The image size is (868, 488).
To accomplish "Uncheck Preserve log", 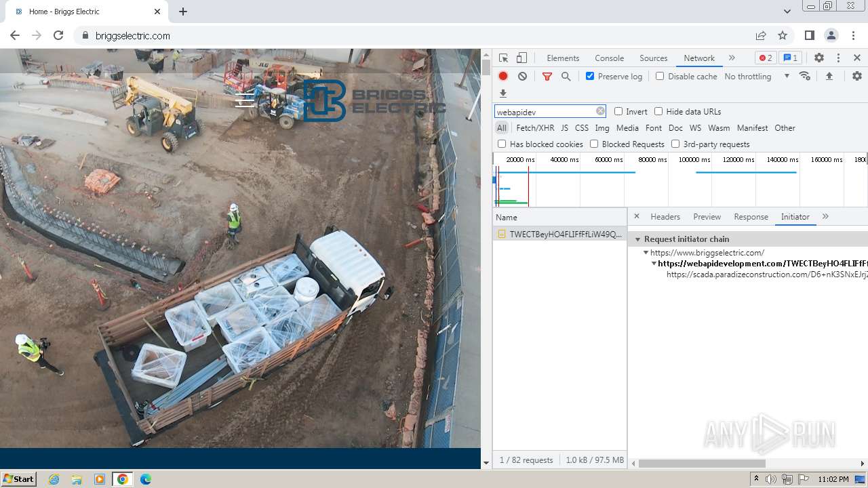I will point(590,76).
